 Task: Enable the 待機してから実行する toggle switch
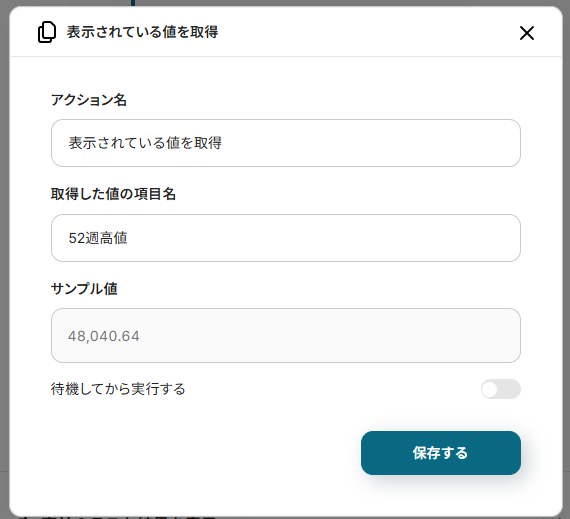[x=501, y=389]
